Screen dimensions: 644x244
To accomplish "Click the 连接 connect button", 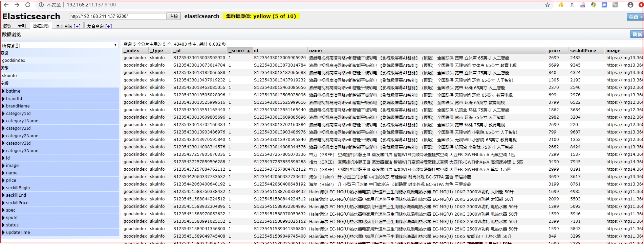I will [174, 16].
